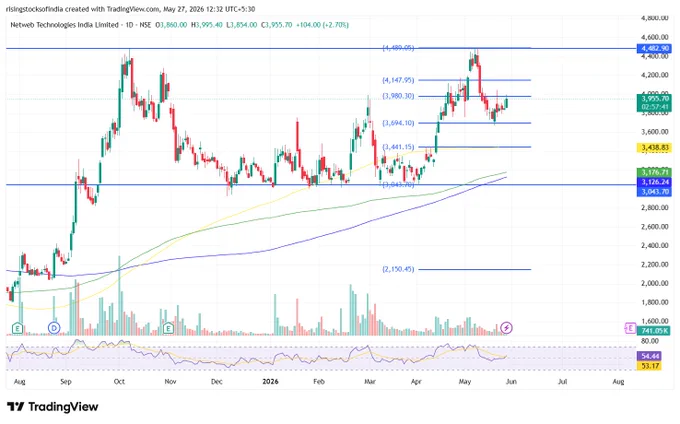This screenshot has width=680, height=424.
Task: Click the 2,800.00 price scale tick
Action: [654, 208]
